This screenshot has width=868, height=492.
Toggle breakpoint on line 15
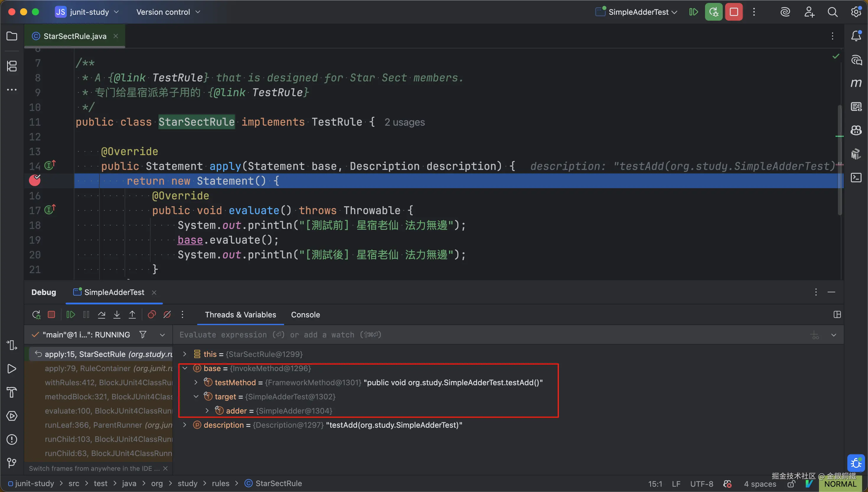click(x=35, y=181)
